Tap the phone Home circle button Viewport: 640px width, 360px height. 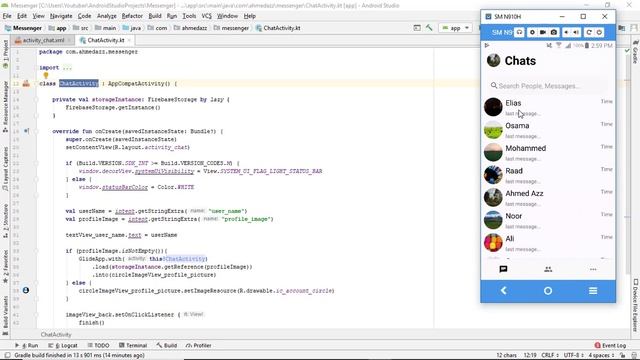pyautogui.click(x=548, y=291)
